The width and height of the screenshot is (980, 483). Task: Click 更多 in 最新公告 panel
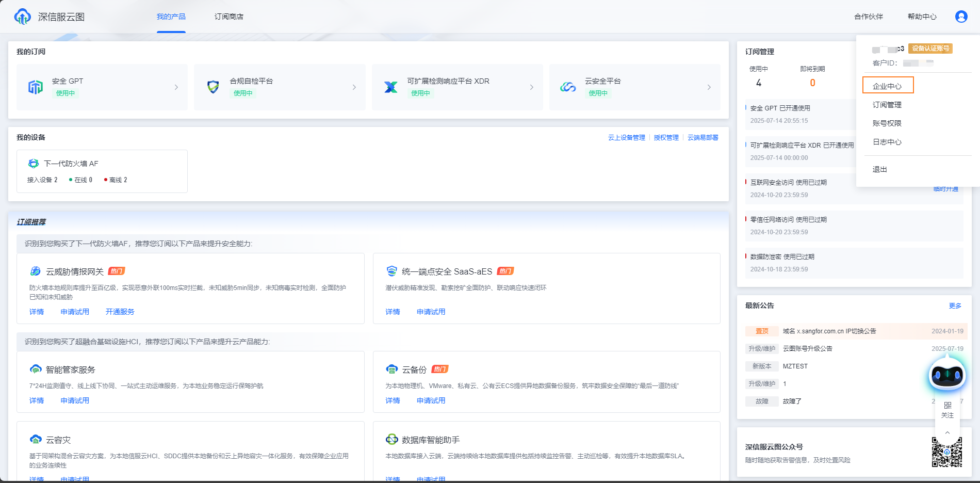955,305
